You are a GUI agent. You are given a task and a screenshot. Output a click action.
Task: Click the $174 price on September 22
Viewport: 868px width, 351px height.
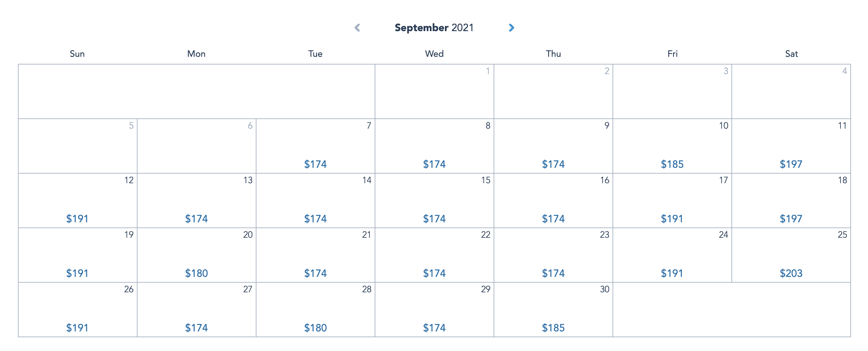(x=434, y=273)
